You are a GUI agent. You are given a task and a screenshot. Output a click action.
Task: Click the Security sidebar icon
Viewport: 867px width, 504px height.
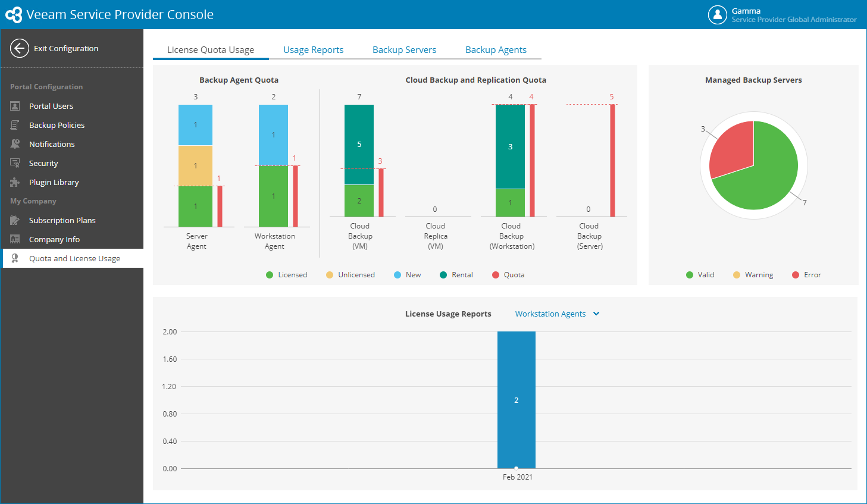point(15,163)
